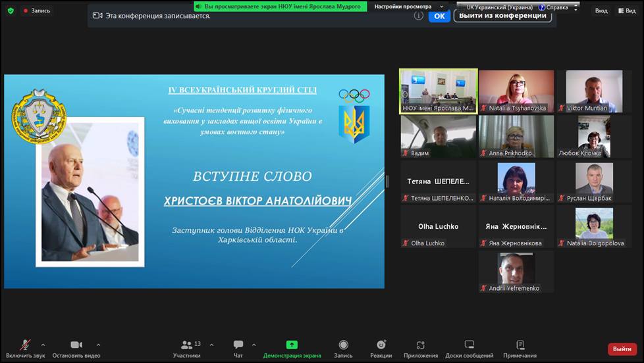
Task: Click muted mic icon beside Natalia Dolgopolova
Action: point(562,243)
